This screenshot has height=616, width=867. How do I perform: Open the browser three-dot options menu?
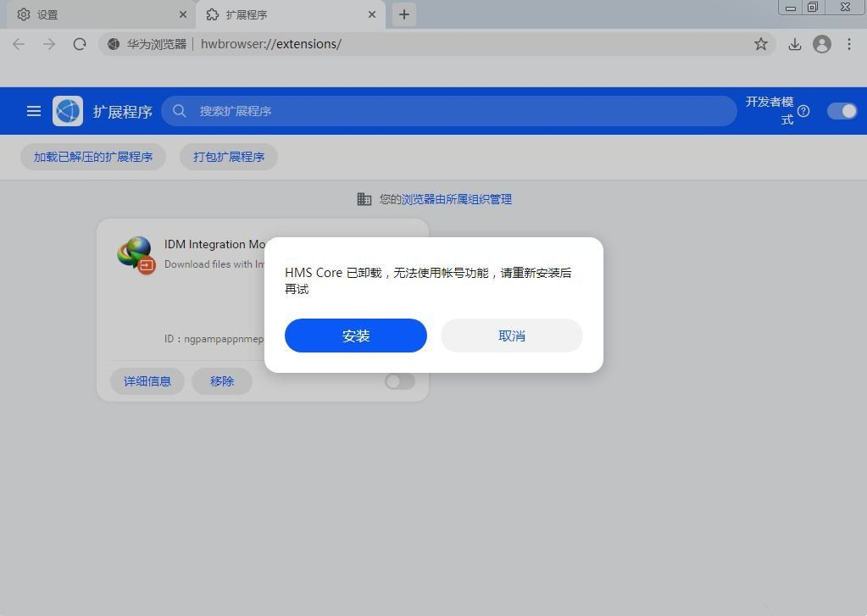(850, 44)
